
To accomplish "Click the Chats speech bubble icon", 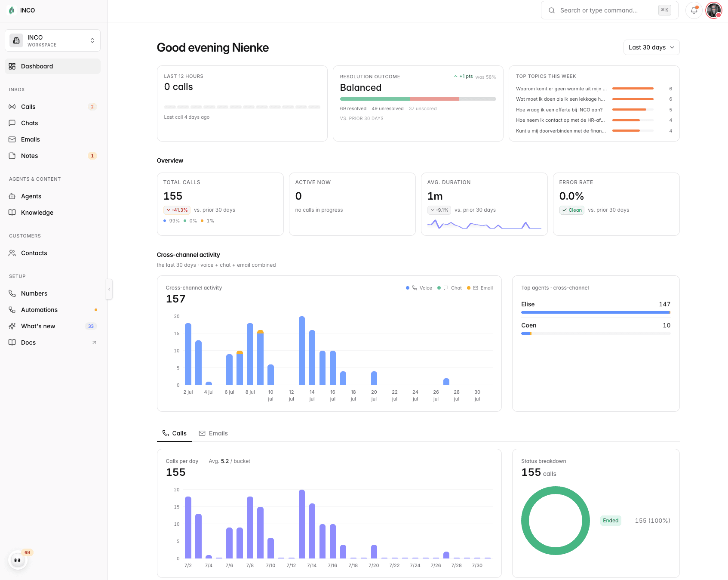I will (12, 123).
